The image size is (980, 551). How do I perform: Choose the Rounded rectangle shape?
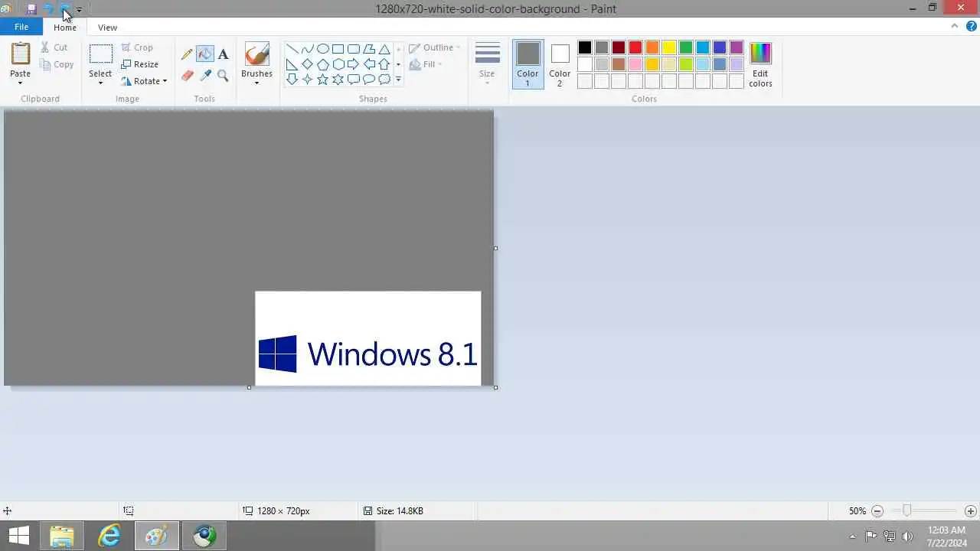click(353, 49)
